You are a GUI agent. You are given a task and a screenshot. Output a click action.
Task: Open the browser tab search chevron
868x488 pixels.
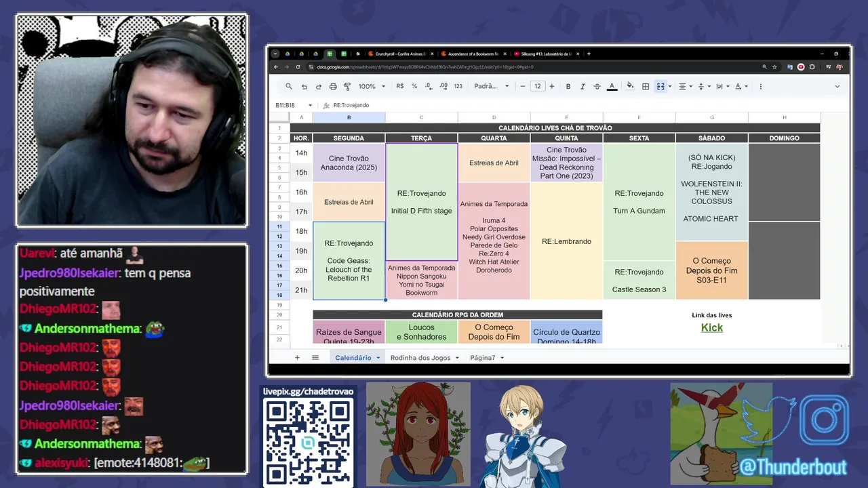click(x=275, y=54)
